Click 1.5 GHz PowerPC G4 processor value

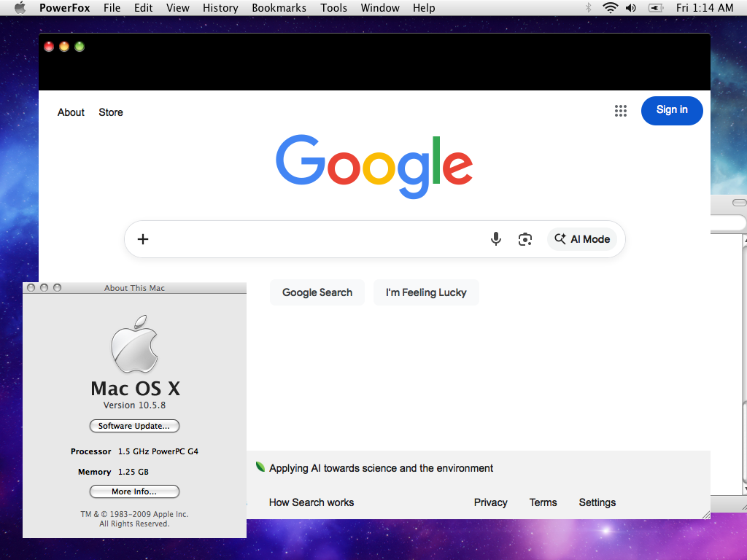[x=158, y=451]
